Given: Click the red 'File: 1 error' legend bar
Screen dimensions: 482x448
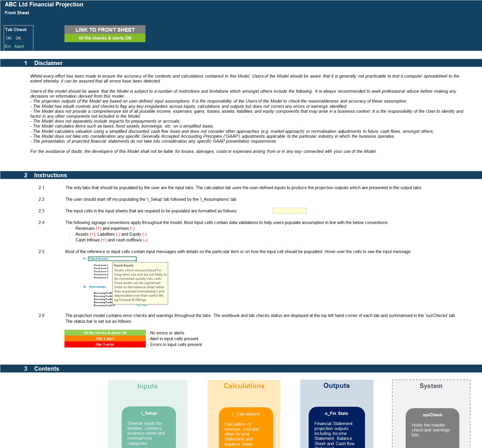Looking at the screenshot, I should click(105, 345).
